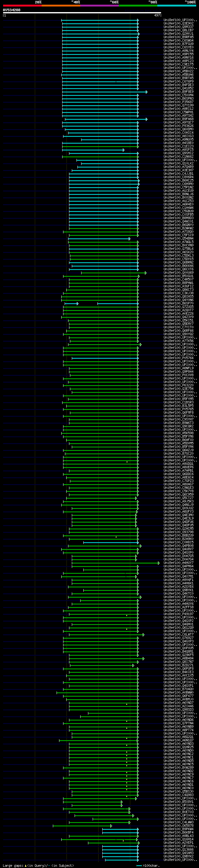The height and width of the screenshot is (868, 199).
Task: Click the purple ~60% color legend bar
Action: 100,6
